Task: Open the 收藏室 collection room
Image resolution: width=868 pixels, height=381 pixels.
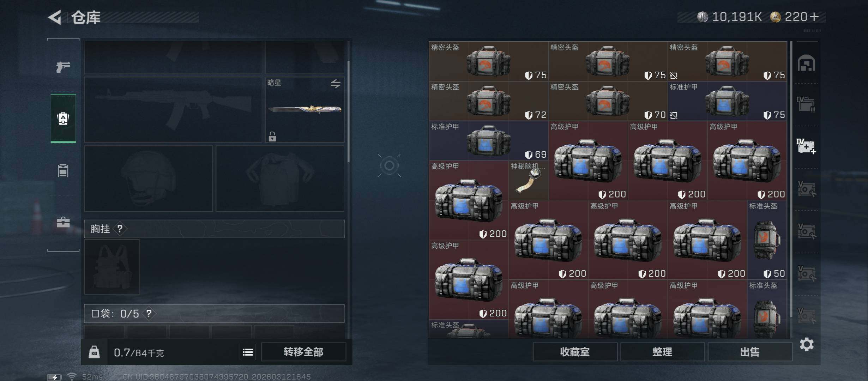Action: [575, 352]
